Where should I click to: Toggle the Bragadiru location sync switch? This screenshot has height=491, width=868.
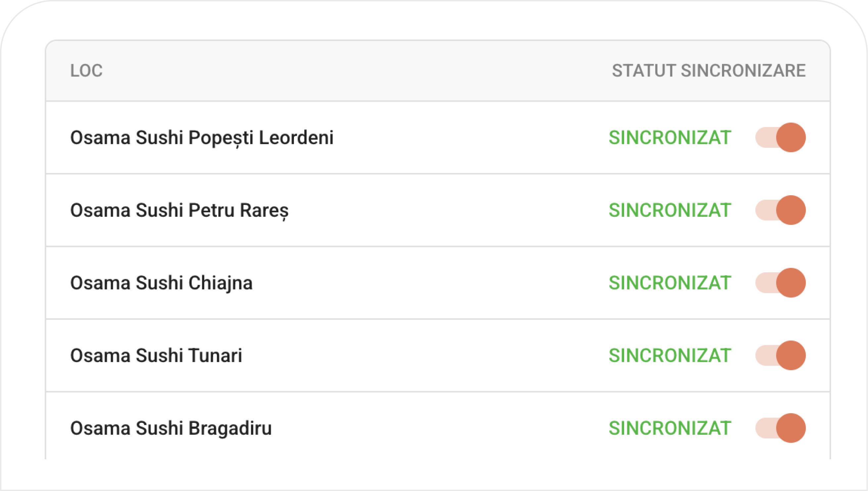pos(780,428)
